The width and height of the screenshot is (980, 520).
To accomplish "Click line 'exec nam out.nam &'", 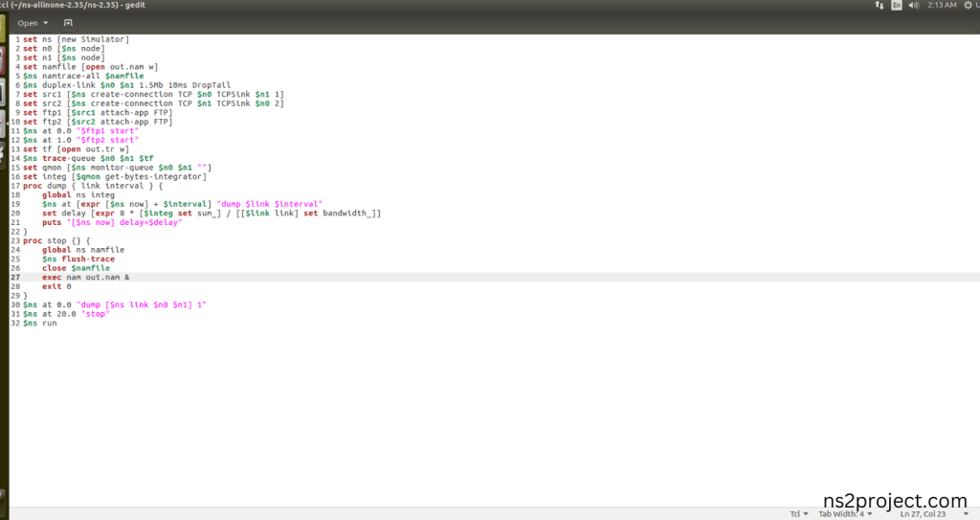I will point(86,278).
